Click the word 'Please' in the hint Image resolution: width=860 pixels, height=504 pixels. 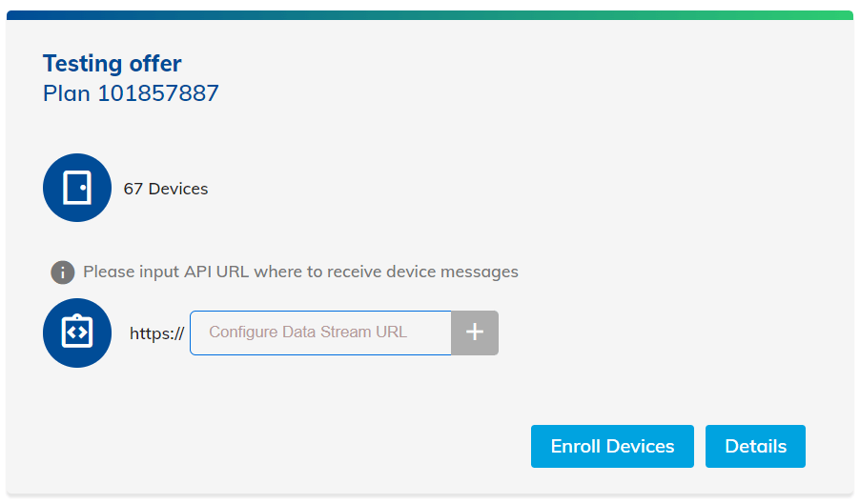(106, 272)
